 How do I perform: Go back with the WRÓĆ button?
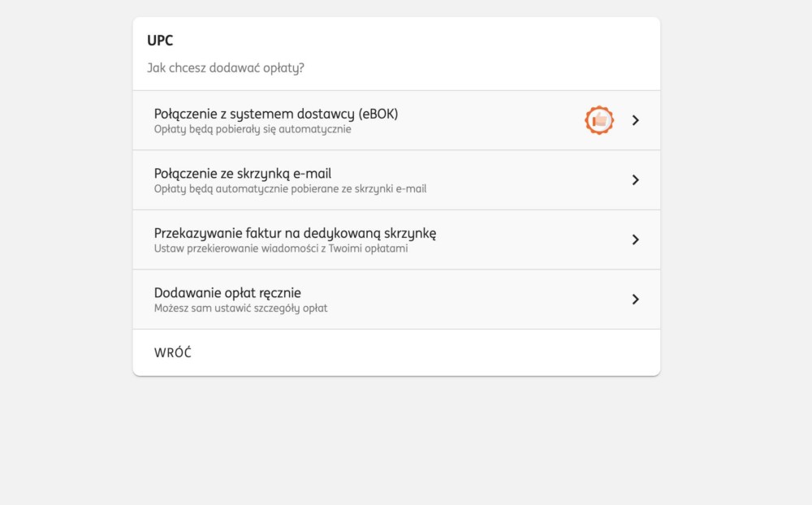click(x=172, y=352)
